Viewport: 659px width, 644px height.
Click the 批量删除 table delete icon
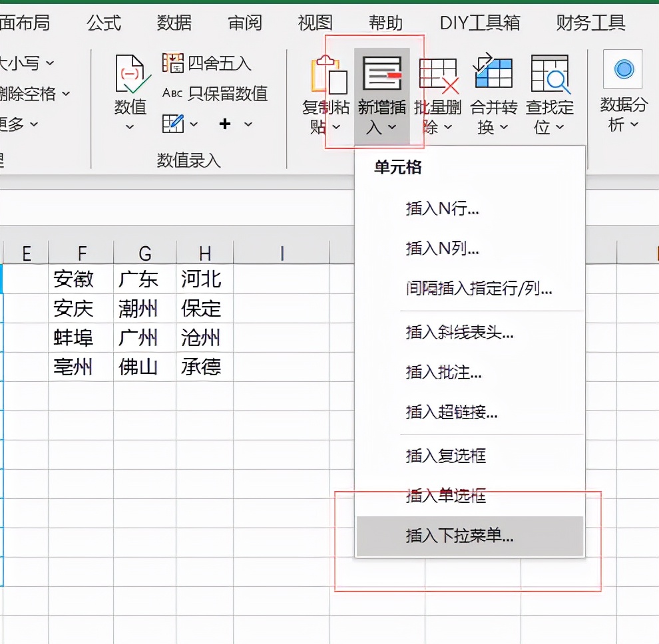coord(439,76)
